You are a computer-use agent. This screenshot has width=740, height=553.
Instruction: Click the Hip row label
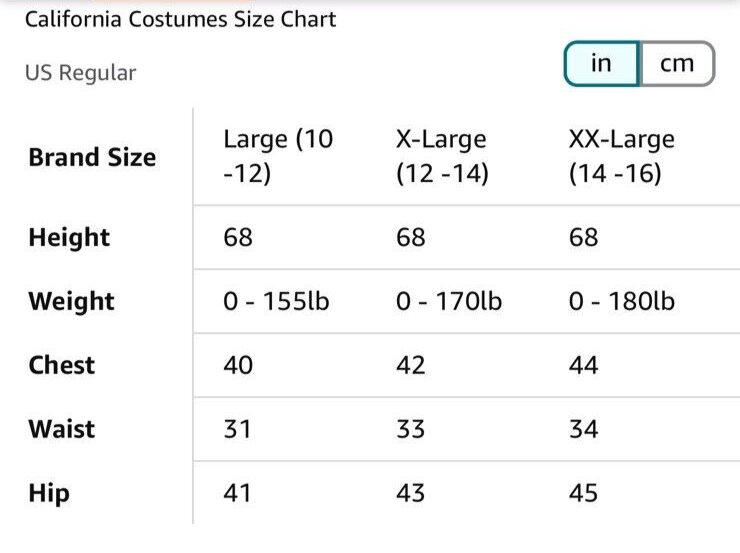point(49,493)
